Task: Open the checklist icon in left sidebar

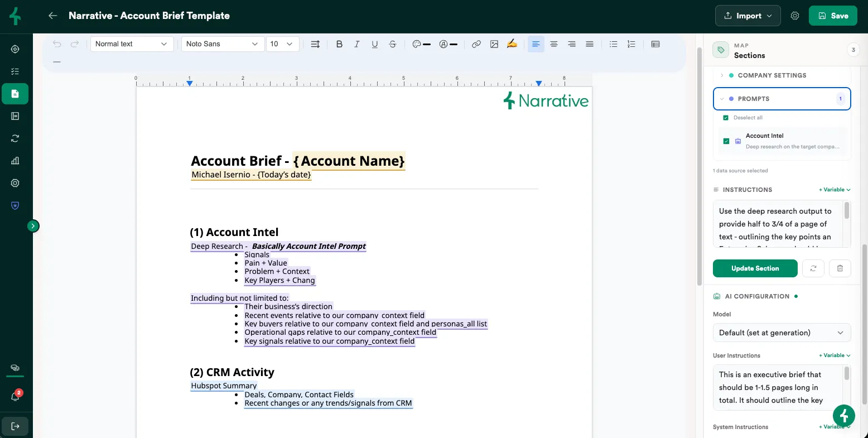Action: (15, 71)
